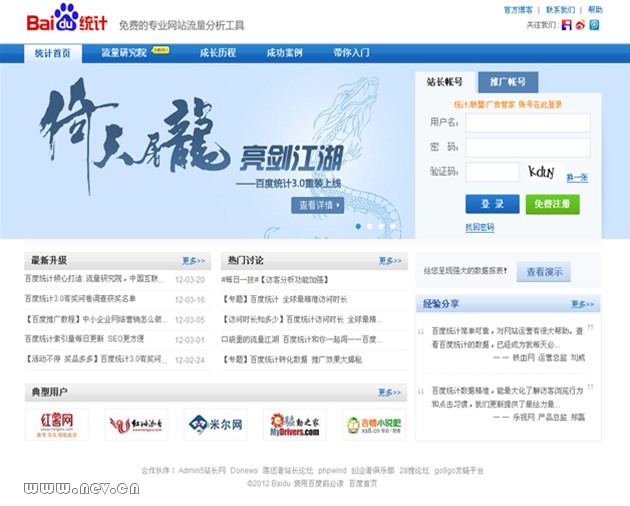This screenshot has height=506, width=630.
Task: Click 更多 in 热门讨论 section
Action: point(390,261)
